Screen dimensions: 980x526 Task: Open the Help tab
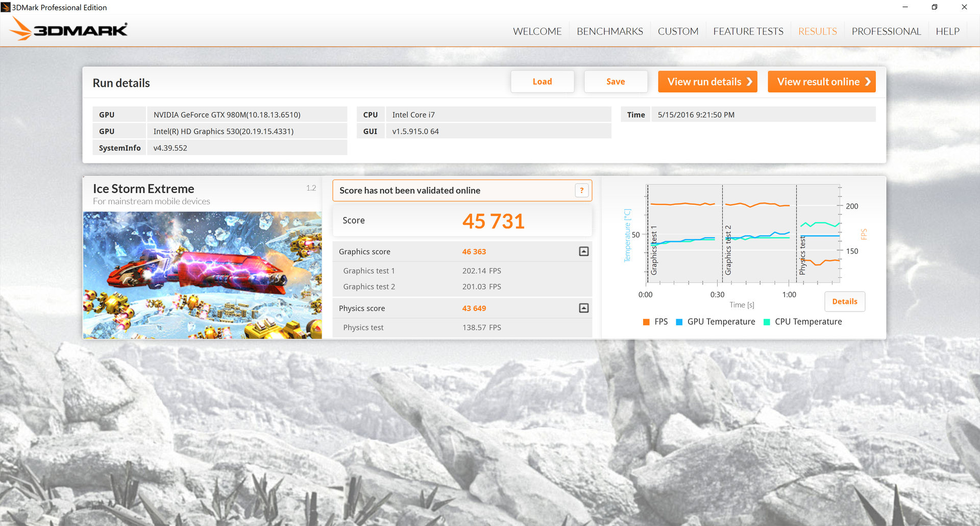coord(948,31)
